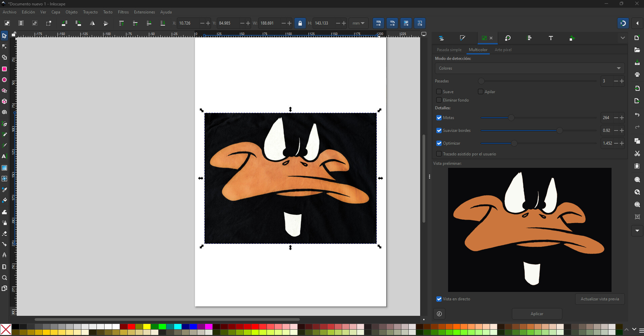This screenshot has height=336, width=644.
Task: Increase Optimizar value with plus
Action: click(x=622, y=143)
